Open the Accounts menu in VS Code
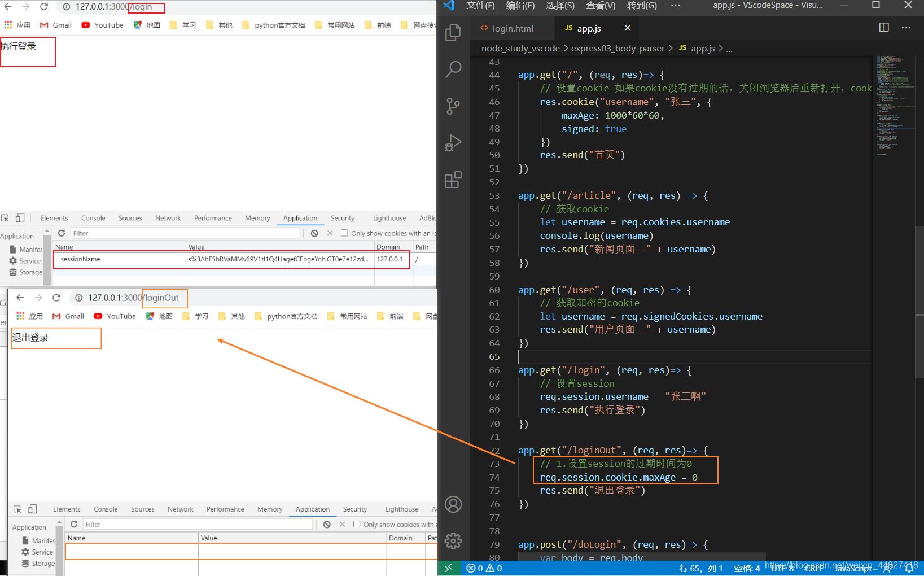 (453, 504)
